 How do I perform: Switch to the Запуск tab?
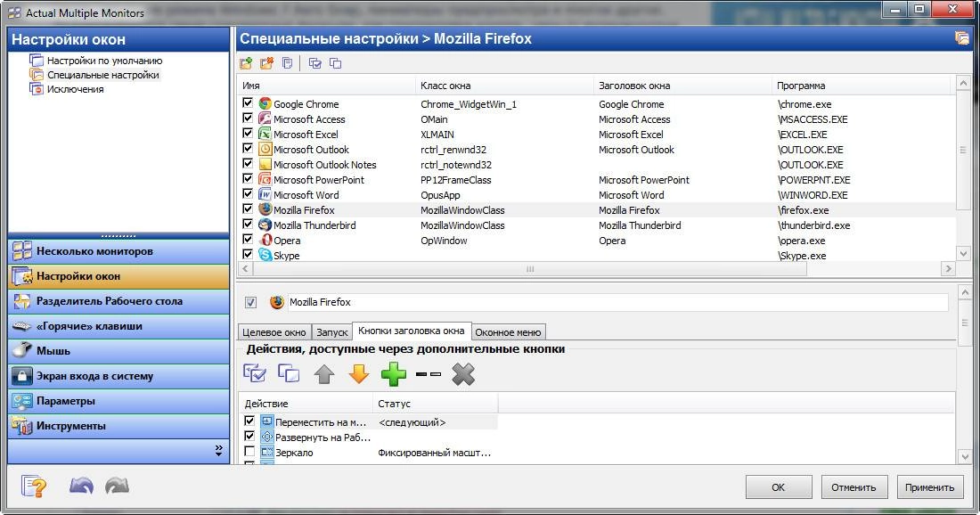pos(332,332)
